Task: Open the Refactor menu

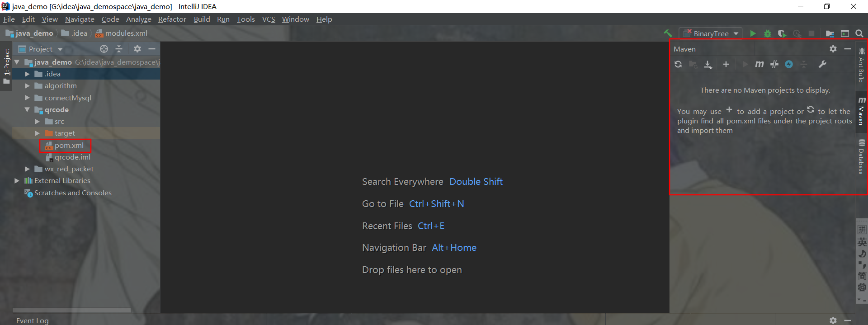Action: point(172,19)
